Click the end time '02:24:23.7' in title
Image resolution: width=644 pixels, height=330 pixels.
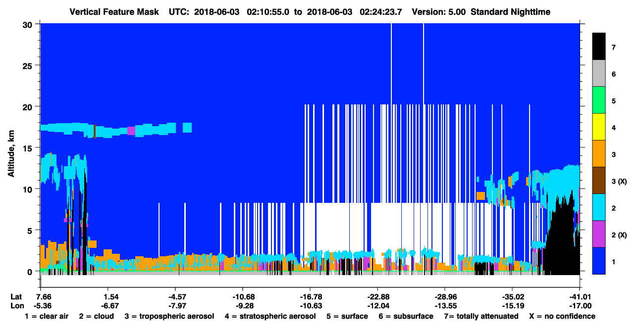pyautogui.click(x=380, y=11)
